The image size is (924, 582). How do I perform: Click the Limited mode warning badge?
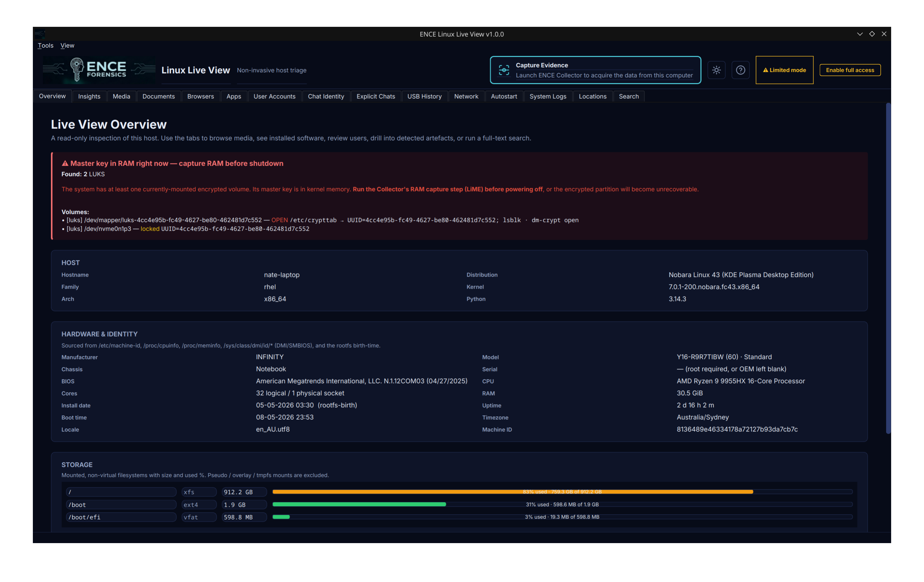[x=784, y=70]
